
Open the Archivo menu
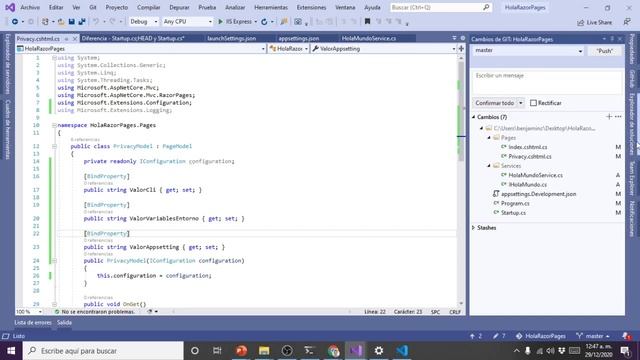pyautogui.click(x=30, y=7)
